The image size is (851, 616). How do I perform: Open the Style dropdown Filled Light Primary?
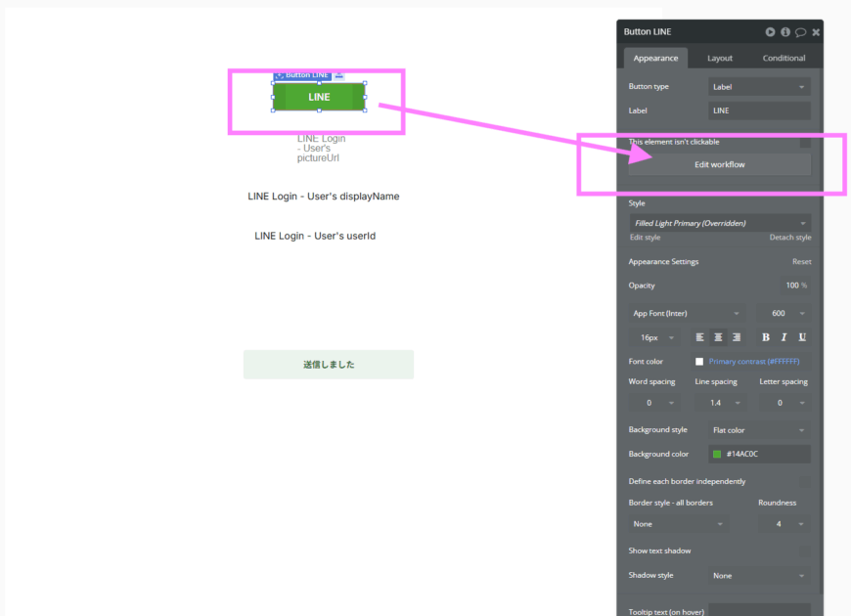(x=720, y=223)
